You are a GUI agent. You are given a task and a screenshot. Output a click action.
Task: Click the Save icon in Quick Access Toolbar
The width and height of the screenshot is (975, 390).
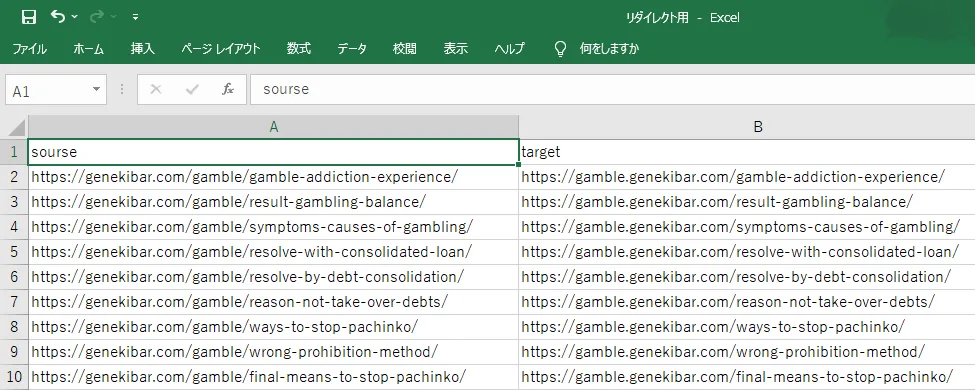click(x=29, y=17)
